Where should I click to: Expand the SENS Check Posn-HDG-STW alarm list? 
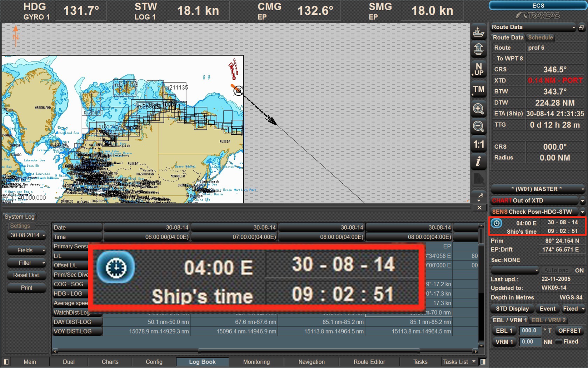[x=582, y=212]
